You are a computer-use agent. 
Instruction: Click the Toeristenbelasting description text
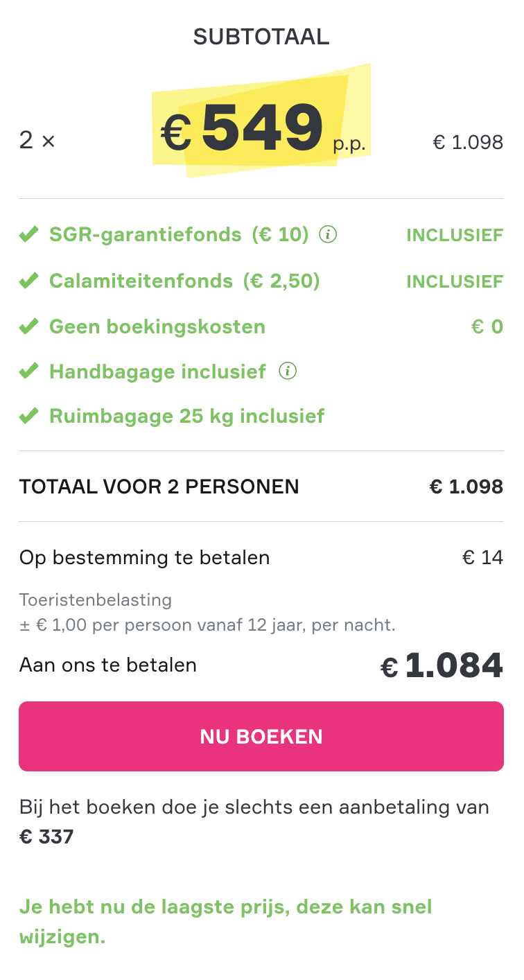click(207, 613)
